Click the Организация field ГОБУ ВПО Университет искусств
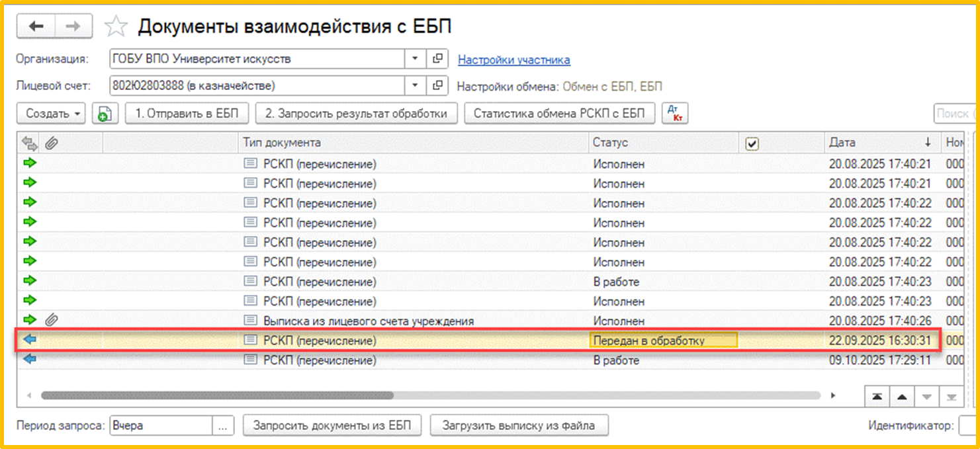The width and height of the screenshot is (980, 449). coord(257,59)
